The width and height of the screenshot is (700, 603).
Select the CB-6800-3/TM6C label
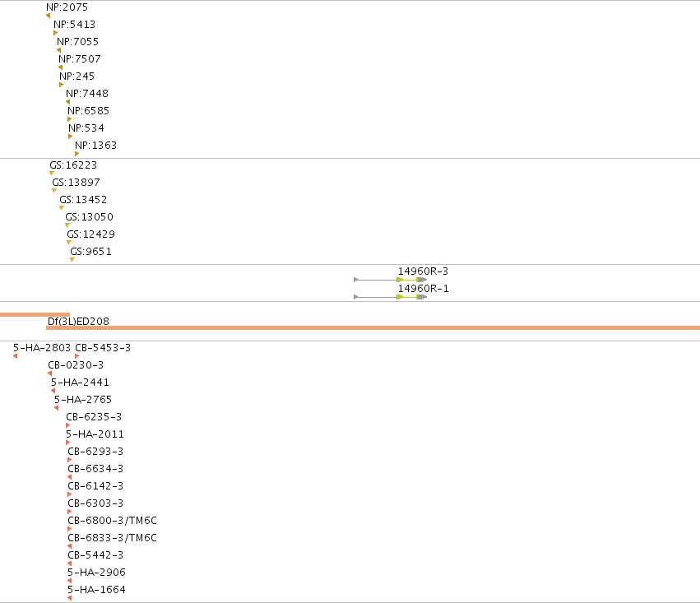pyautogui.click(x=112, y=521)
